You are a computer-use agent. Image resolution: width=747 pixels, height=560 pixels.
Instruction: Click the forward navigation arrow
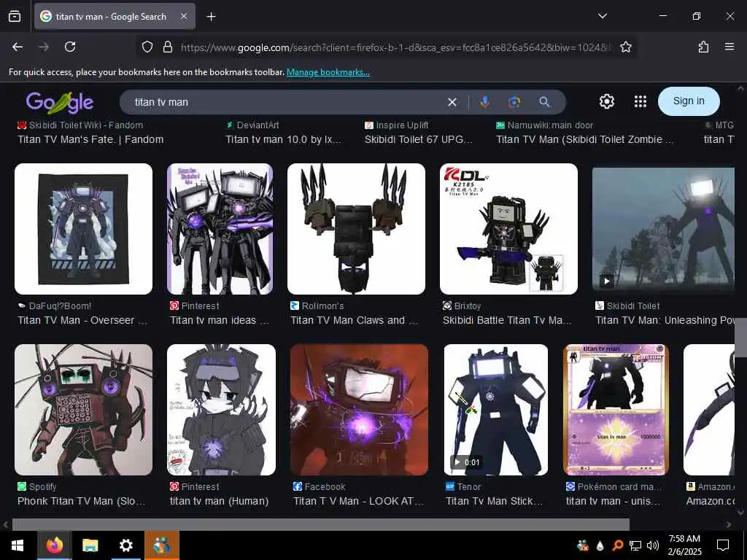click(44, 47)
